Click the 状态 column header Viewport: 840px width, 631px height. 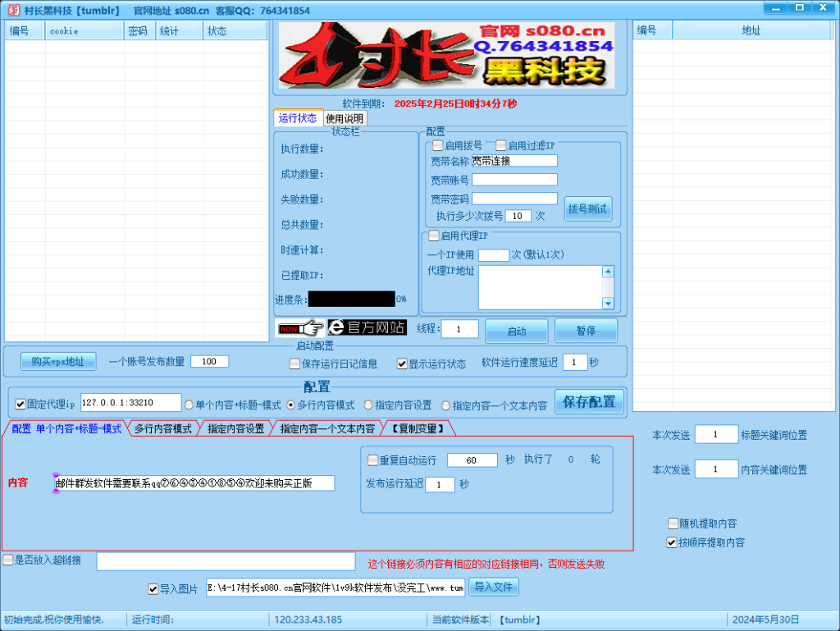tap(235, 31)
